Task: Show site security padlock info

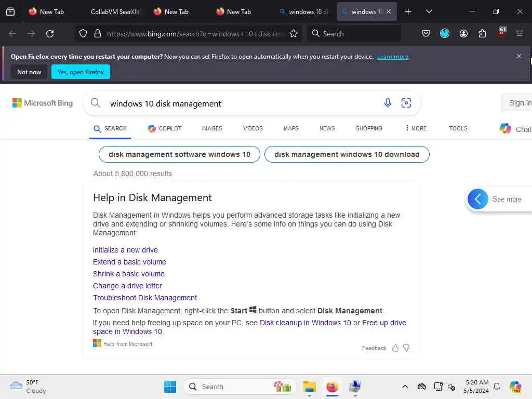Action: pyautogui.click(x=98, y=34)
